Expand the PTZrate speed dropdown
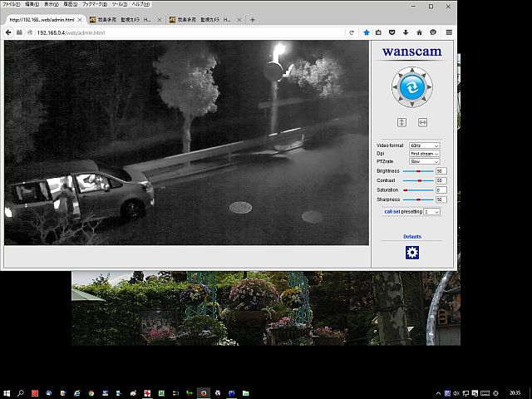The height and width of the screenshot is (399, 532). pyautogui.click(x=424, y=162)
